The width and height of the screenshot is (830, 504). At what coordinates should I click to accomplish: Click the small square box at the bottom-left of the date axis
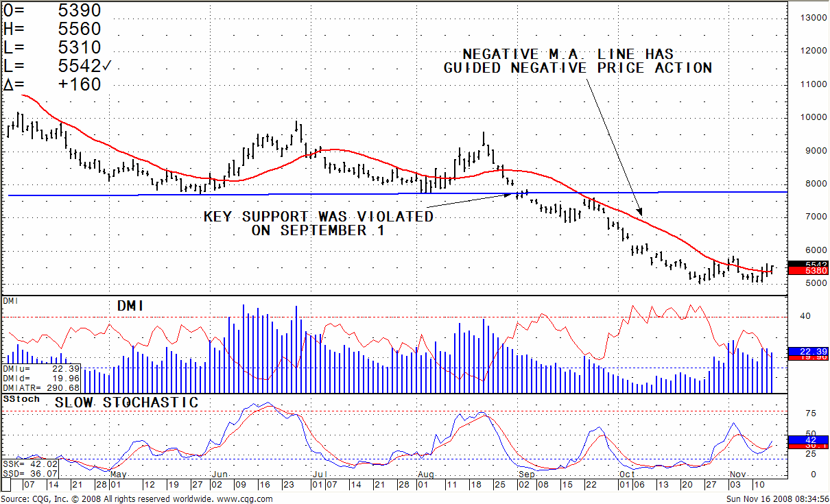tap(6, 485)
